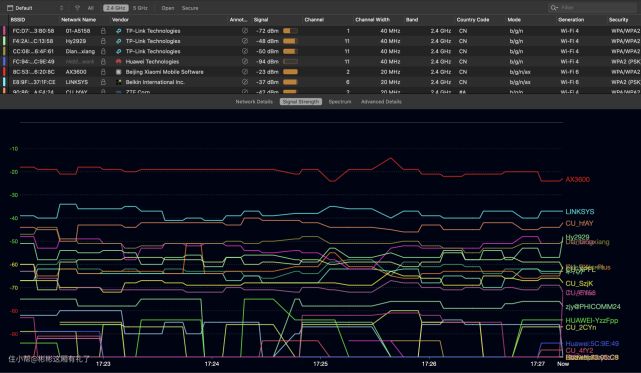
Task: Click the red color swatch for AX3600
Action: click(x=4, y=72)
